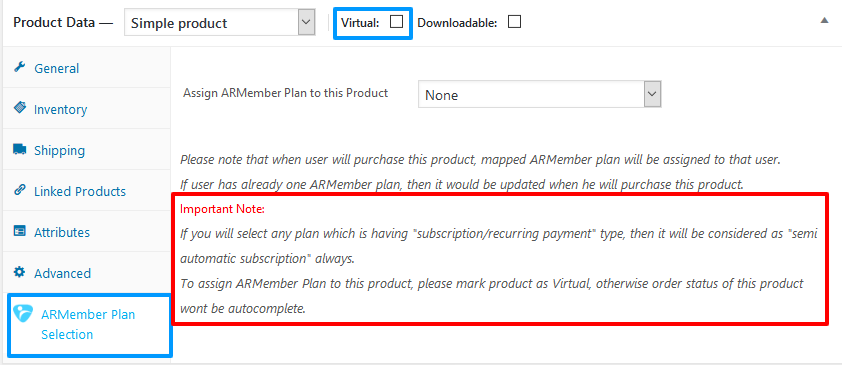The width and height of the screenshot is (842, 365).
Task: Open the Assign ARMember Plan dropdown
Action: (x=540, y=94)
